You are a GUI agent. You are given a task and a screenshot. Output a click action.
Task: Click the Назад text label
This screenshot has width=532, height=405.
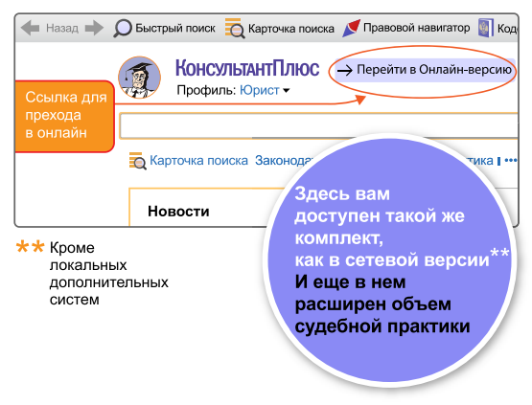coord(62,28)
